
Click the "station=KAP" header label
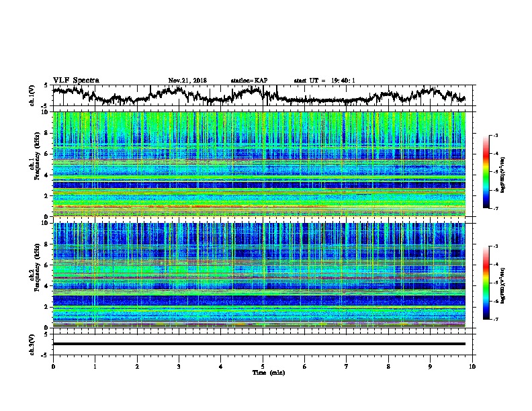coord(249,81)
